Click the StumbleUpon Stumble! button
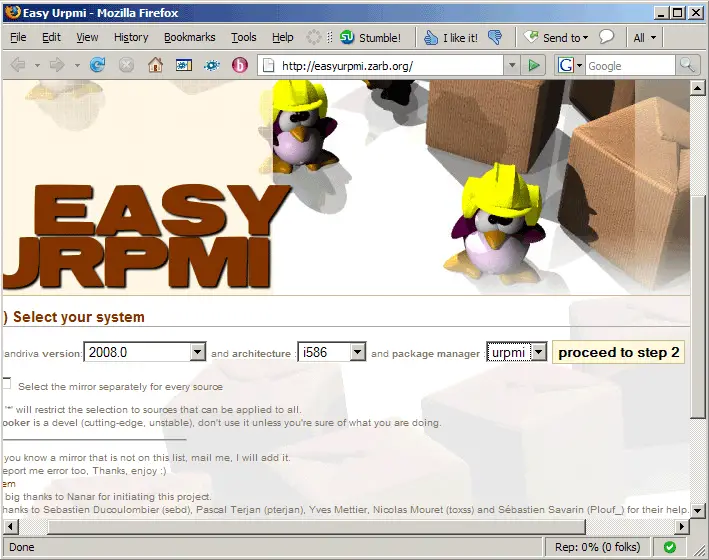 point(370,38)
